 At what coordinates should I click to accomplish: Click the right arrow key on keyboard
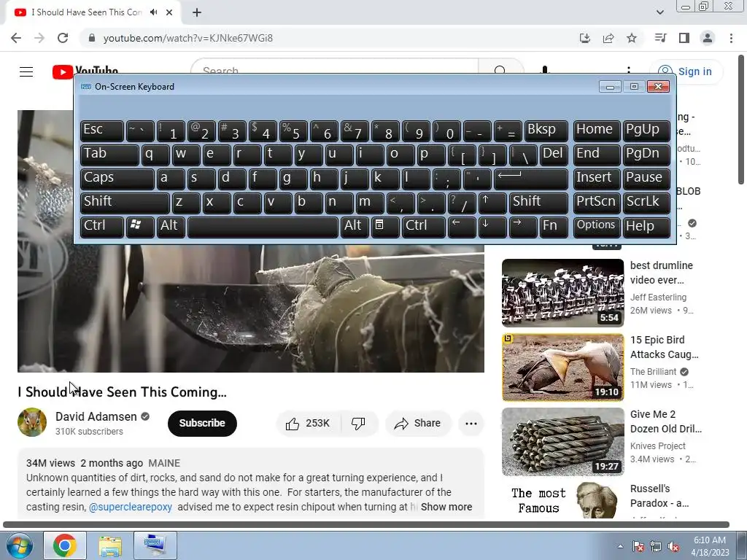click(523, 226)
